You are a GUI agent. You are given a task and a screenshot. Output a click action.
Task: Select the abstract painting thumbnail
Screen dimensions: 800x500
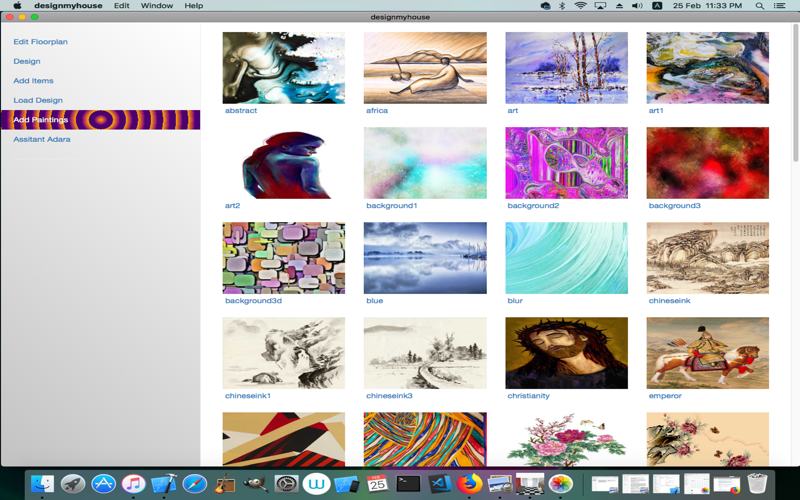click(x=284, y=68)
